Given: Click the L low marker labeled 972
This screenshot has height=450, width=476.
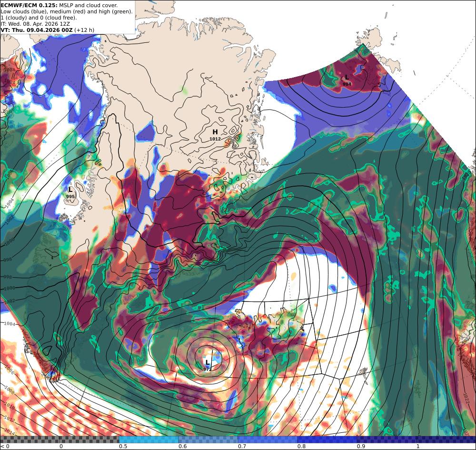Looking at the screenshot, I should coord(208,362).
